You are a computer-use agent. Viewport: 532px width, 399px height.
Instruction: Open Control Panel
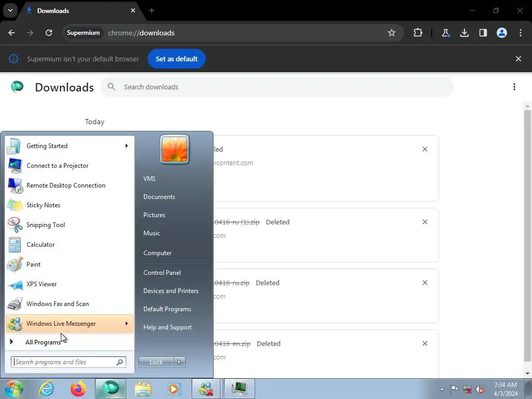(x=162, y=272)
